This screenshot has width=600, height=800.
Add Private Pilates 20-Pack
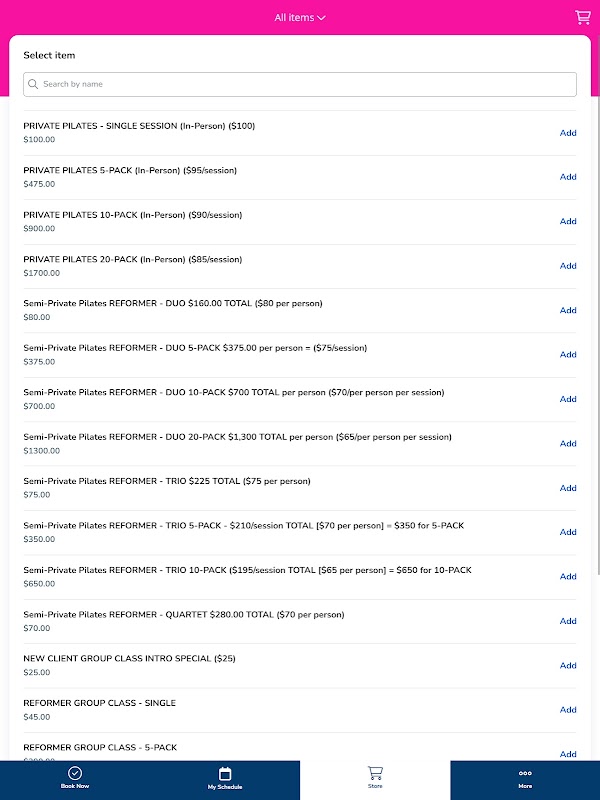pyautogui.click(x=568, y=266)
